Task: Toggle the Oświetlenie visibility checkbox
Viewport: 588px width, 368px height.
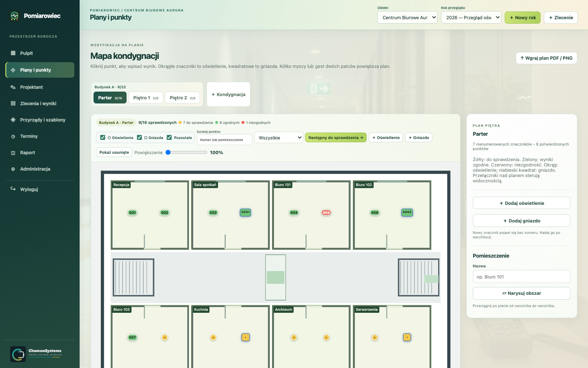Action: pos(102,137)
